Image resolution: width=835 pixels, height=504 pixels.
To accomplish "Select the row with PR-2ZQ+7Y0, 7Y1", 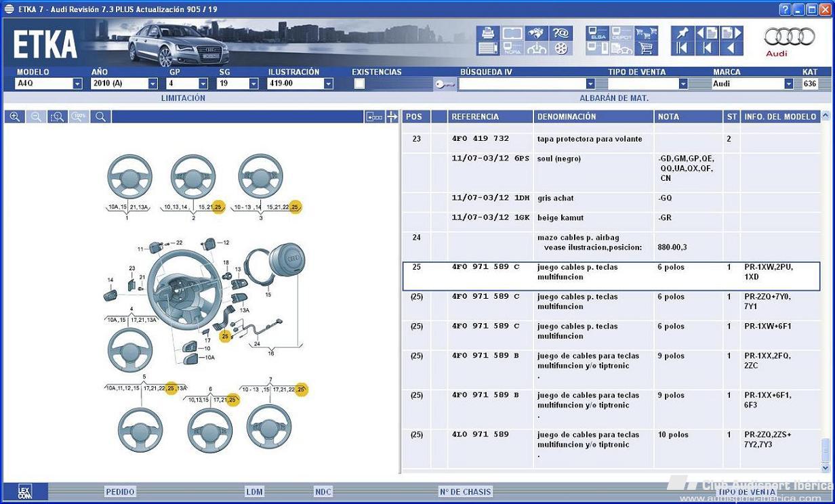I will (x=611, y=306).
